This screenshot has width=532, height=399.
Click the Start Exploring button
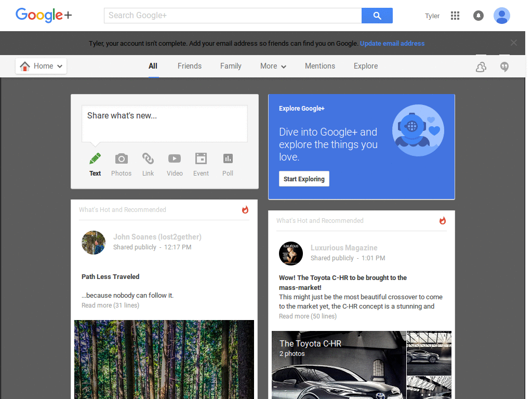pos(304,179)
